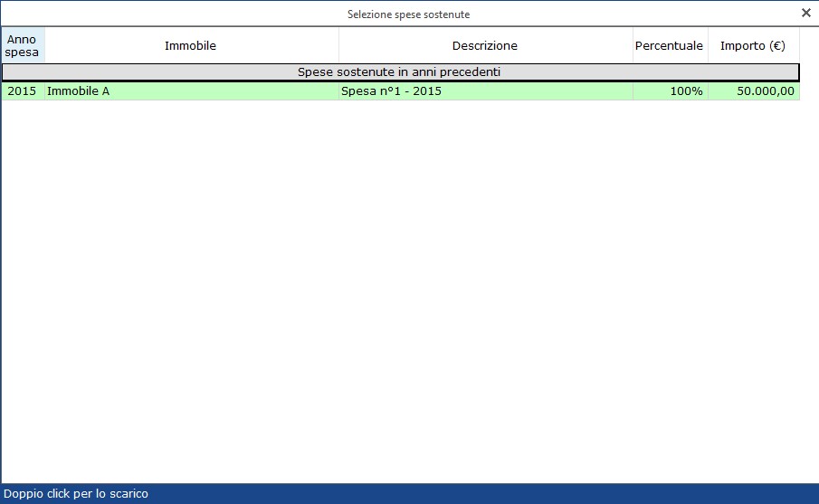Click the Spesa n°1 - 2015 description cell
The image size is (819, 504).
485,91
